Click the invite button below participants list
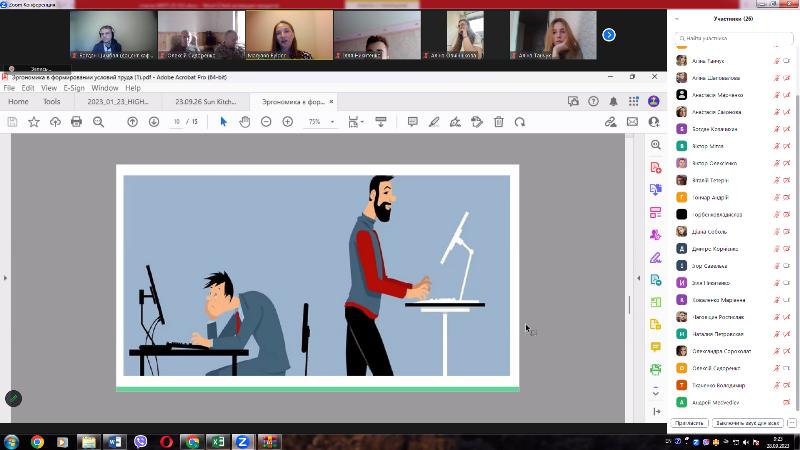Viewport: 800px width, 450px height. pos(690,423)
